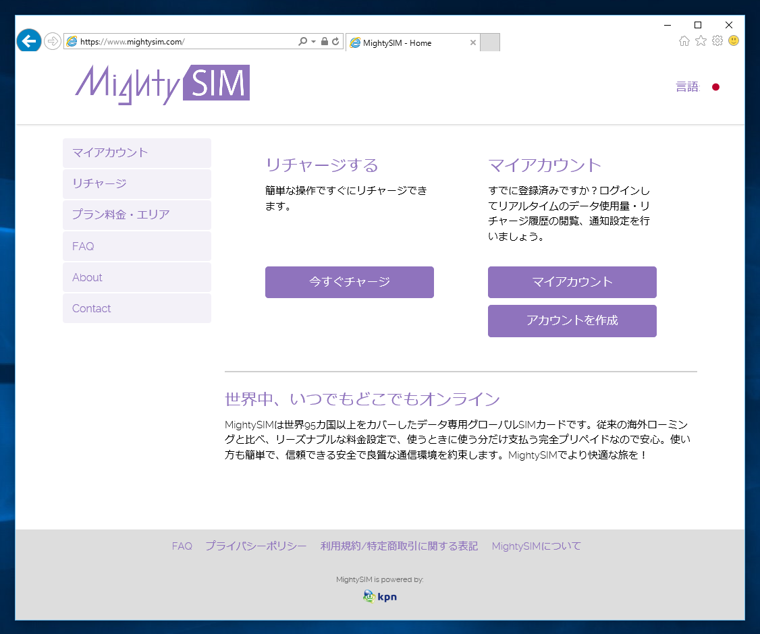The image size is (760, 634).
Task: Click the 言語 language label
Action: pyautogui.click(x=688, y=87)
